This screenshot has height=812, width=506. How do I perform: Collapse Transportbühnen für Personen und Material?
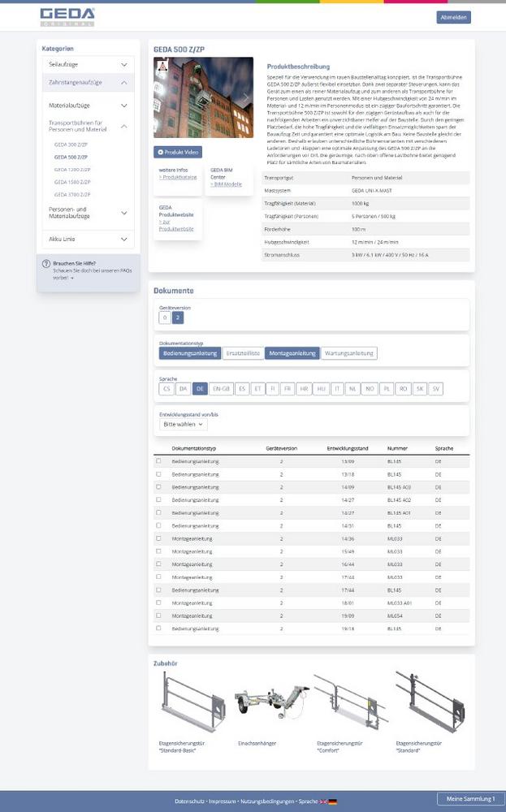(88, 127)
